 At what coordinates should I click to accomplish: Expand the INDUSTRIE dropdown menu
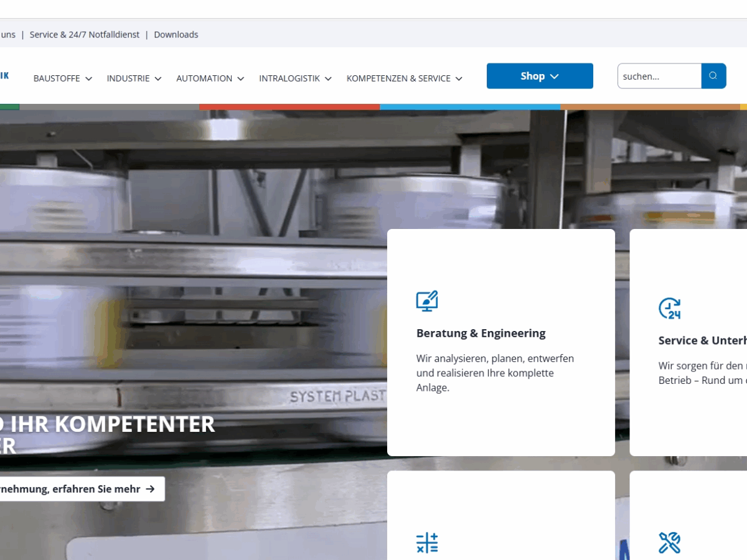134,78
